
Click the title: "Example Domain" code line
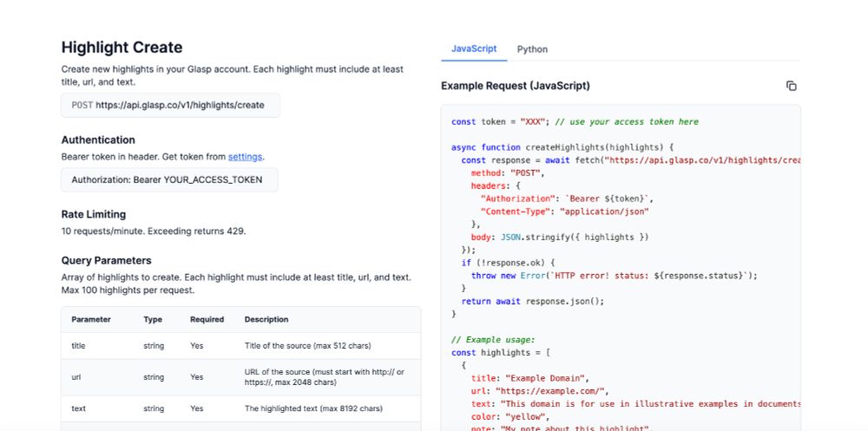(x=530, y=378)
